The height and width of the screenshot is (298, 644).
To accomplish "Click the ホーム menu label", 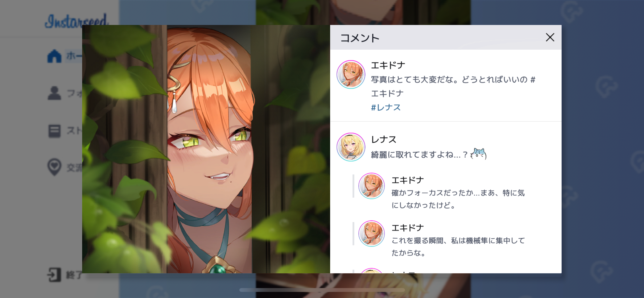I will [74, 56].
